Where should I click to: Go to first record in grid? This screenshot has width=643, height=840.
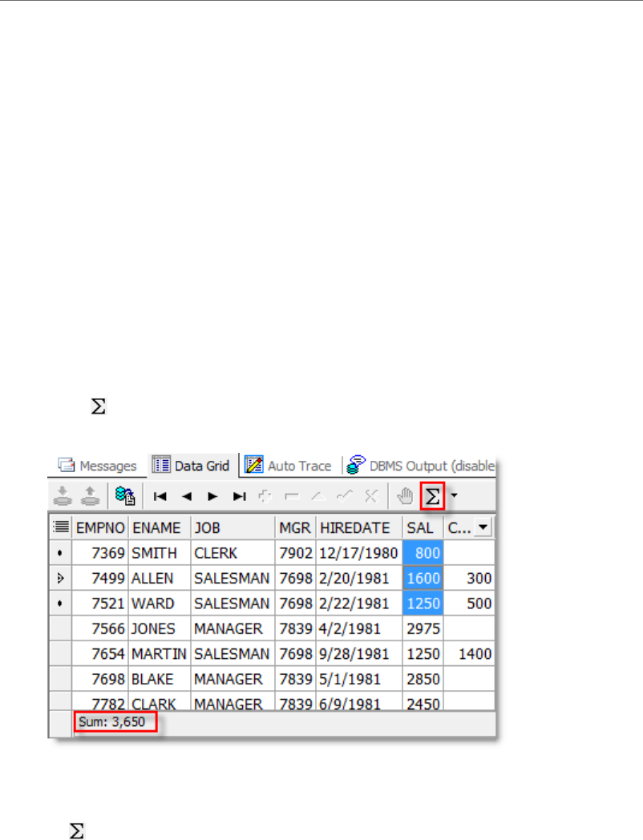[x=160, y=497]
